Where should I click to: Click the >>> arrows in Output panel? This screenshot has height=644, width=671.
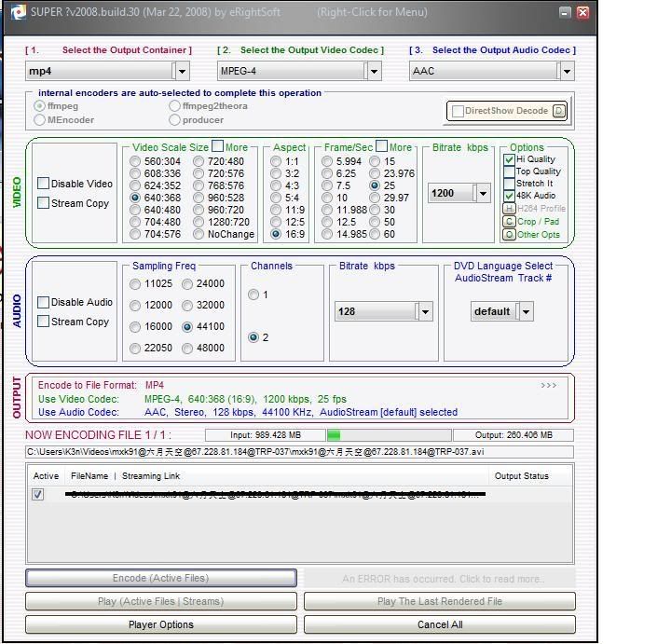pyautogui.click(x=548, y=385)
